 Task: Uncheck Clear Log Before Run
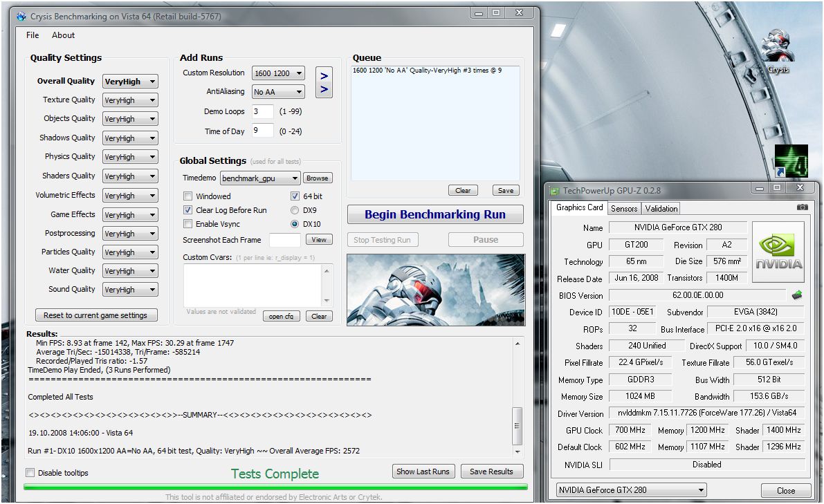pos(187,210)
